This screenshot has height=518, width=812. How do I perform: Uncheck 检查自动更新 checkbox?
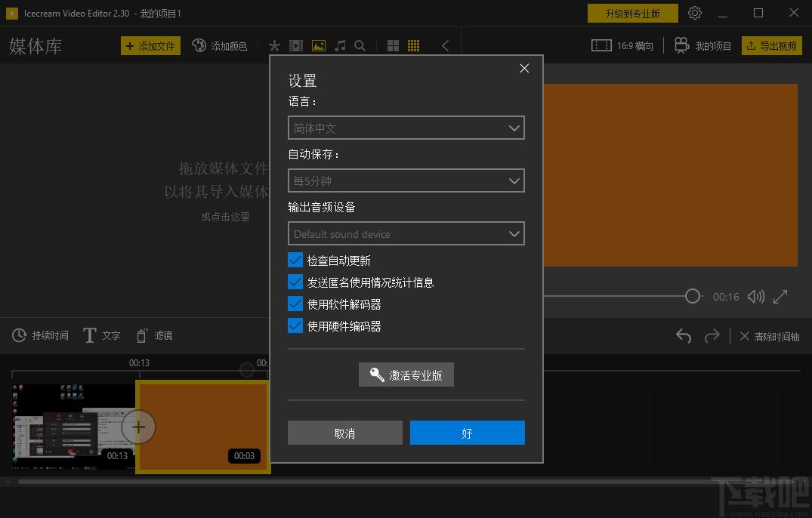pyautogui.click(x=295, y=261)
